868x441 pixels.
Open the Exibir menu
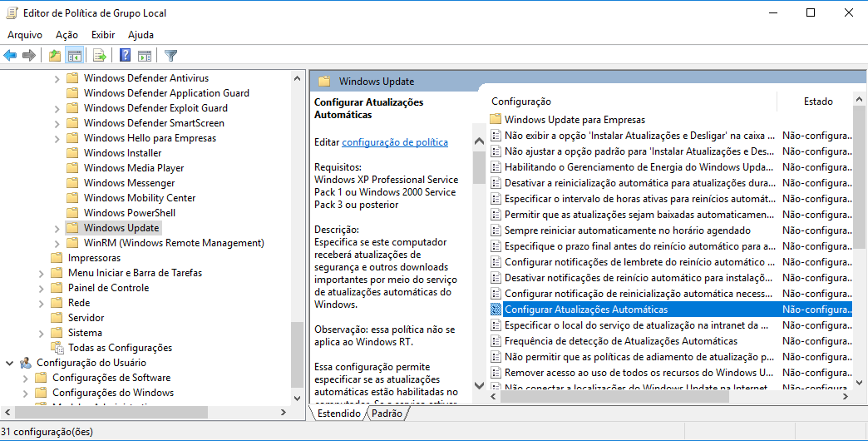pyautogui.click(x=103, y=35)
